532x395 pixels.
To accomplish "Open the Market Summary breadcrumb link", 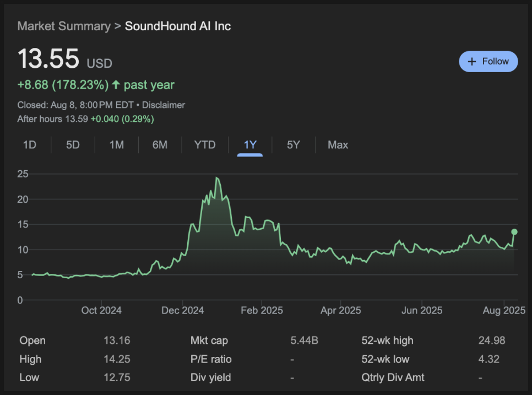I will (64, 26).
